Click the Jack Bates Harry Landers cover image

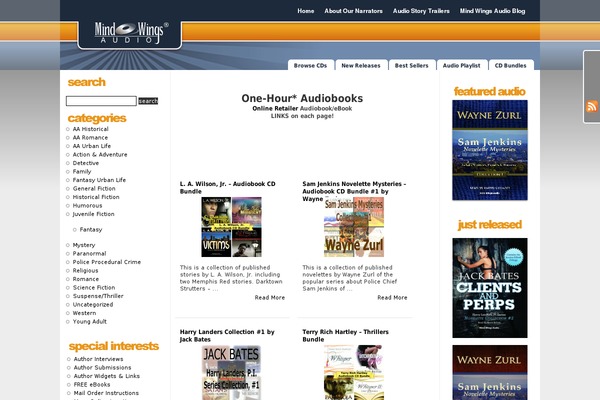tap(232, 372)
